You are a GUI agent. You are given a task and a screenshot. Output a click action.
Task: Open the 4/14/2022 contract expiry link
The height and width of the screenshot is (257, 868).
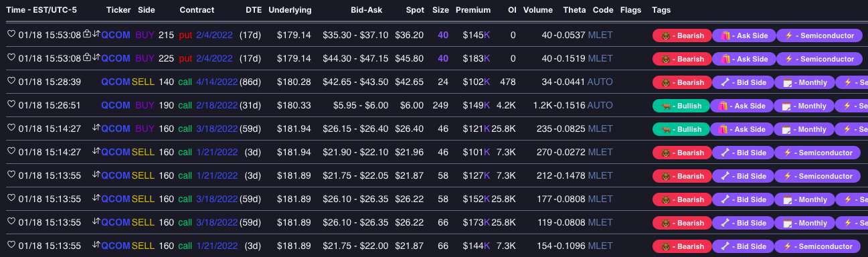[x=217, y=82]
